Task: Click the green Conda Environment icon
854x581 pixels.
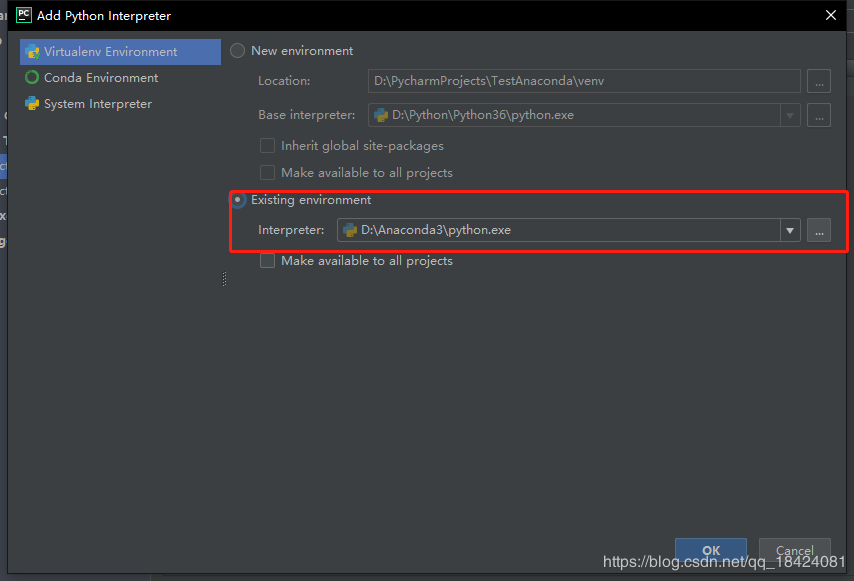Action: pyautogui.click(x=32, y=78)
